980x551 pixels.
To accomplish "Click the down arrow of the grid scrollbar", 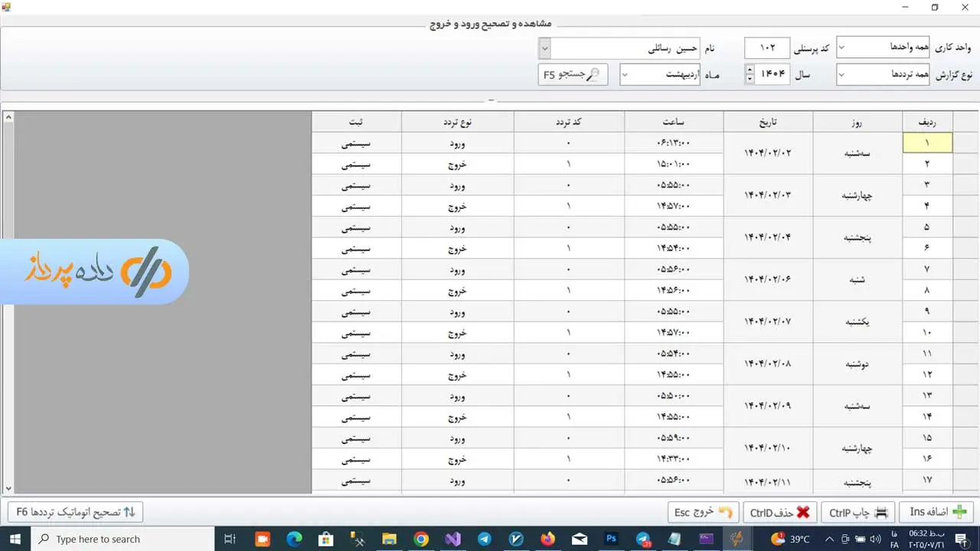I will point(8,488).
